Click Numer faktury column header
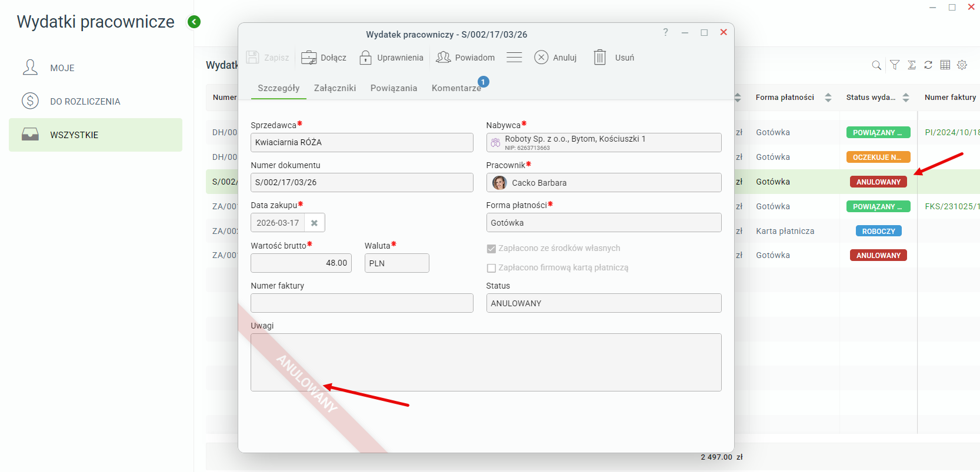Screen dimensions: 980x472 coord(950,98)
